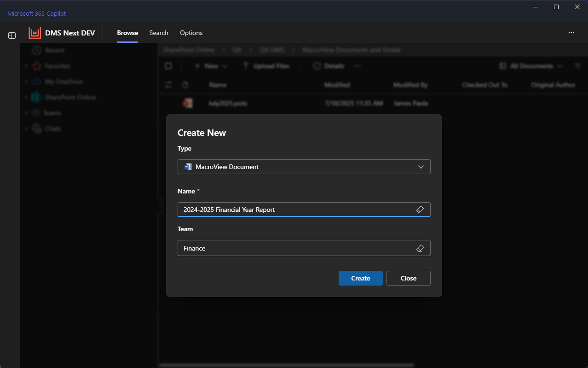Click the Recent clock icon
The width and height of the screenshot is (588, 368).
pos(36,50)
